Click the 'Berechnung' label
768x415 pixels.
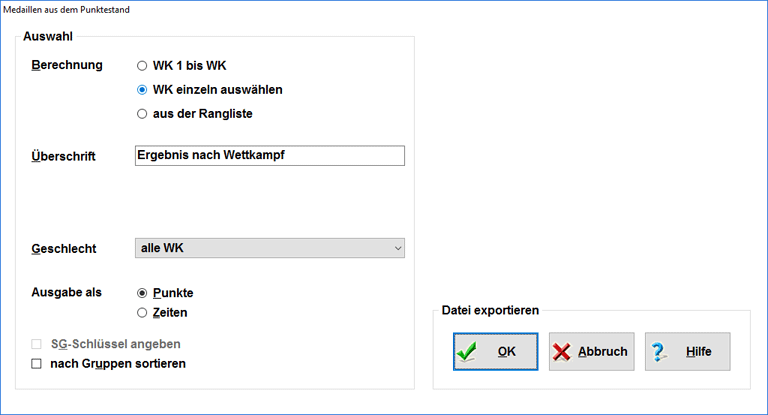pos(67,66)
